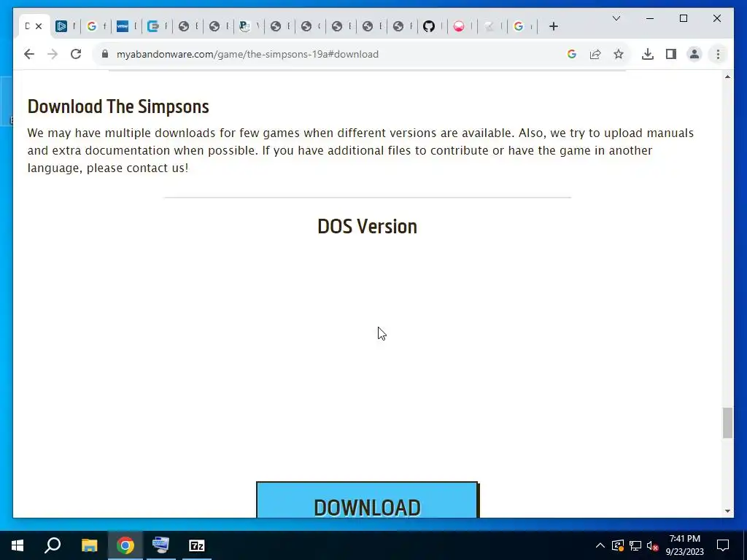Switch to the VMware tab
Screen dimensions: 747x560
pyautogui.click(x=123, y=27)
